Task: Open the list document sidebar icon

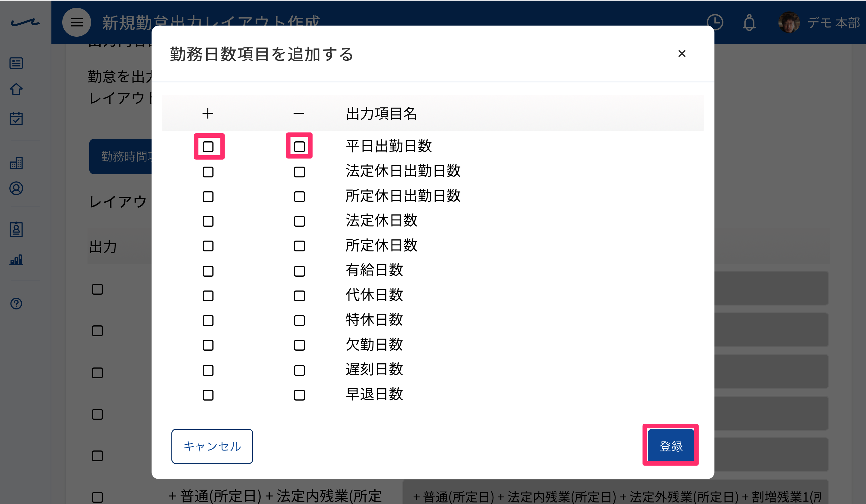Action: pyautogui.click(x=16, y=63)
